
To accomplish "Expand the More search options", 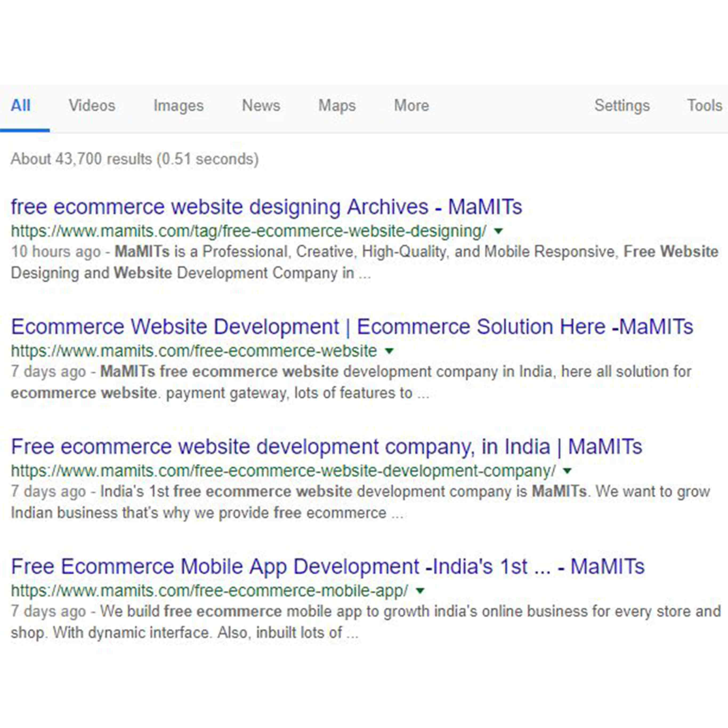I will click(411, 106).
